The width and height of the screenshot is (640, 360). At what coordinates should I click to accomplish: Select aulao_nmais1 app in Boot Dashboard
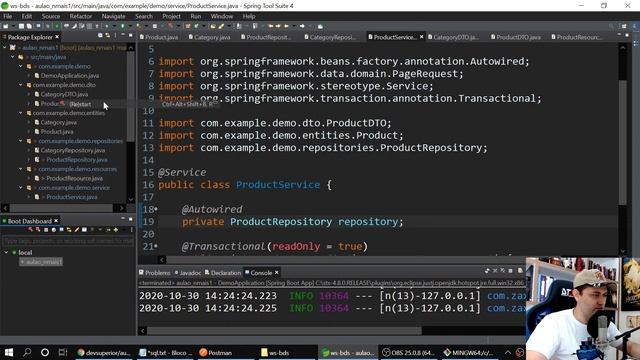point(41,262)
